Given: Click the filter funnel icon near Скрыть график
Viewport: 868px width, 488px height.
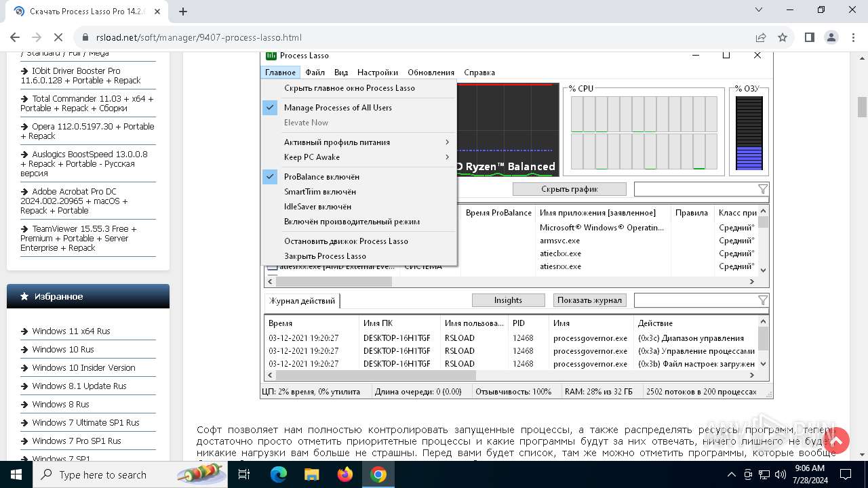Looking at the screenshot, I should coord(763,189).
